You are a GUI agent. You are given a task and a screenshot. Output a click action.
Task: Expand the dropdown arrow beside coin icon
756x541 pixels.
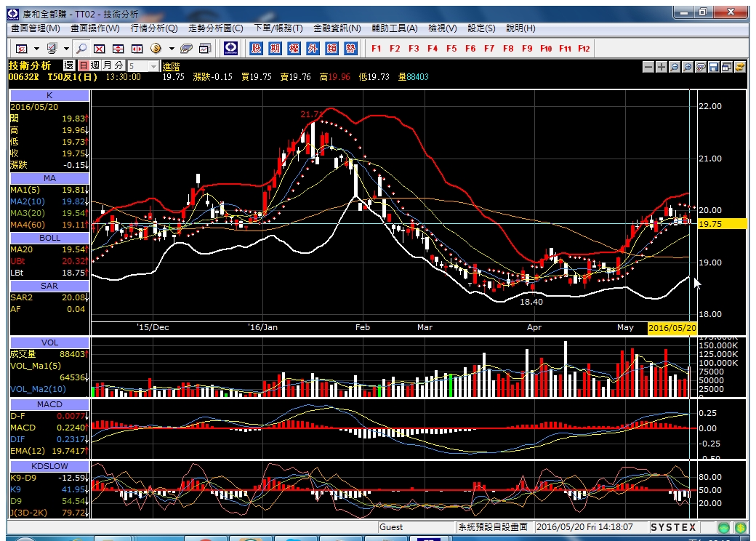pyautogui.click(x=172, y=49)
